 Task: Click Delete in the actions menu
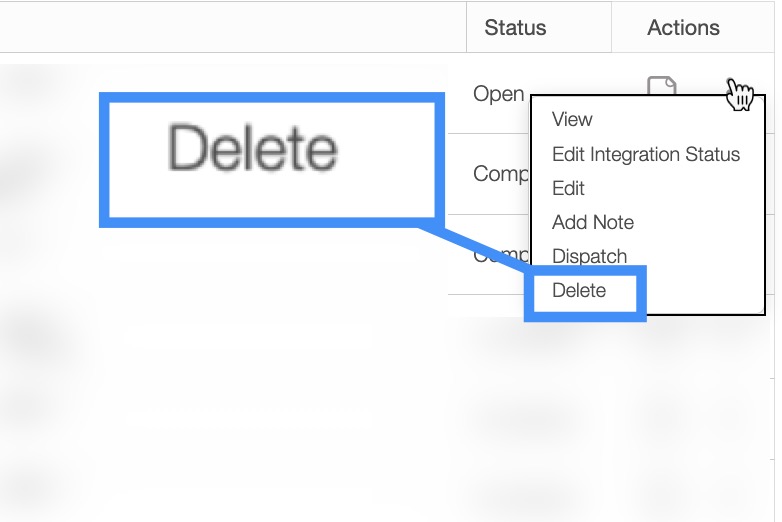pos(579,291)
